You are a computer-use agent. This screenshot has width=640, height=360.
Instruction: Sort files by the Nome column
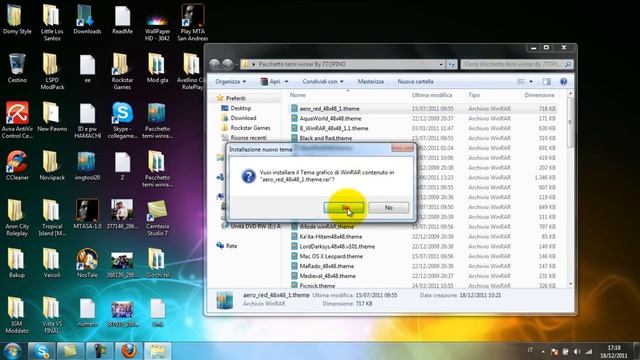[x=298, y=95]
